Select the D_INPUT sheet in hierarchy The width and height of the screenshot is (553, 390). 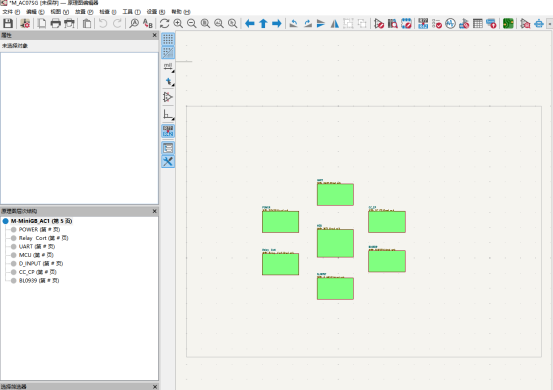coord(41,263)
